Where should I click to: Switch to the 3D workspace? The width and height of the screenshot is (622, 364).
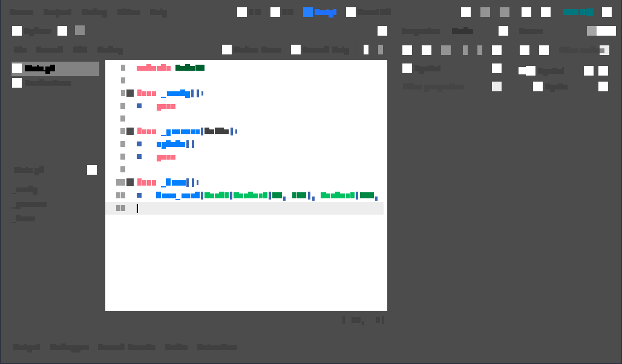click(x=281, y=12)
